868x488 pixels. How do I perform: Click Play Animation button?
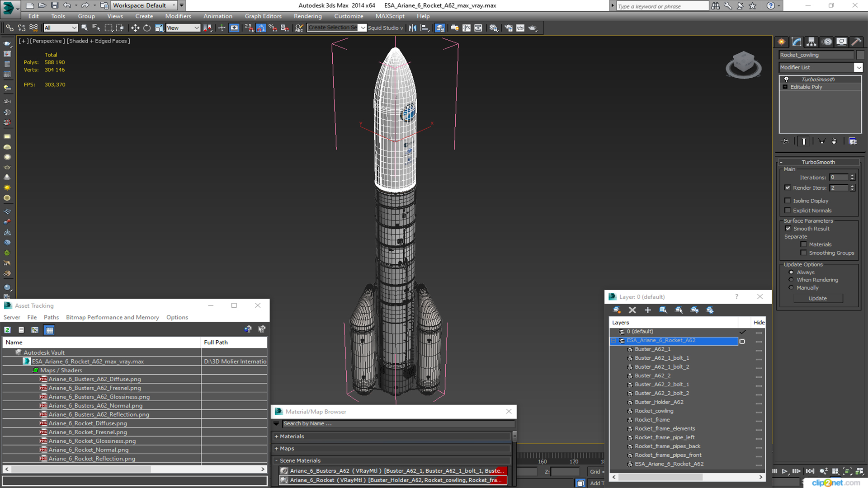785,471
